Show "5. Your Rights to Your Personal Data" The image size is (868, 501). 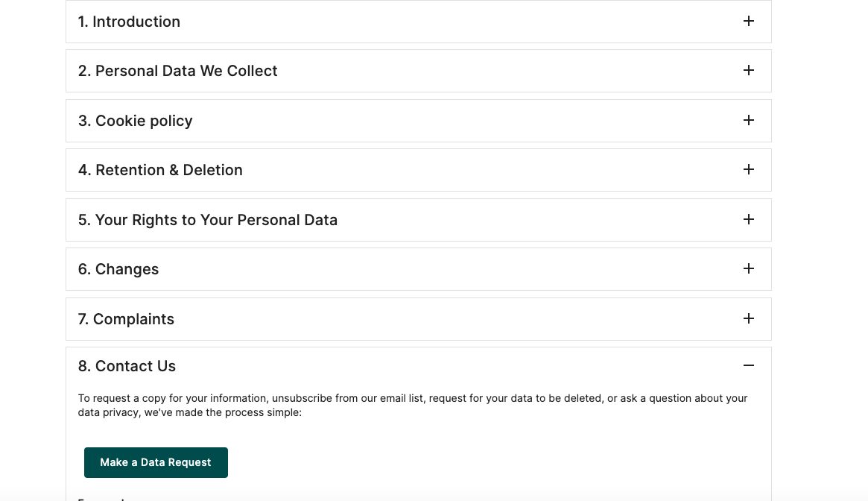207,220
